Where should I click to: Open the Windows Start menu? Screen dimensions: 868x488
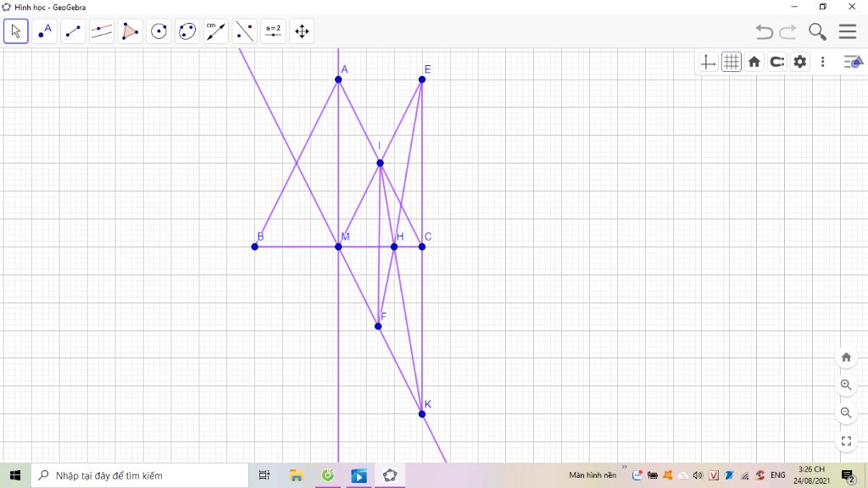click(x=15, y=475)
